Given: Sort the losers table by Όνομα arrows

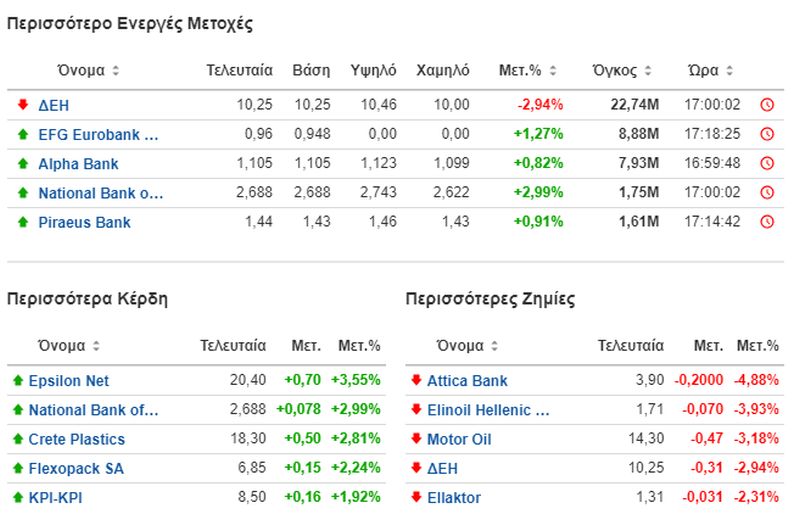Looking at the screenshot, I should pyautogui.click(x=494, y=346).
